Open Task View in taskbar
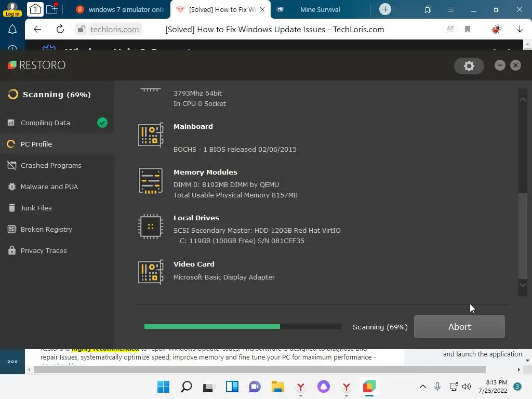Viewport: 532px width, 399px height. [209, 387]
